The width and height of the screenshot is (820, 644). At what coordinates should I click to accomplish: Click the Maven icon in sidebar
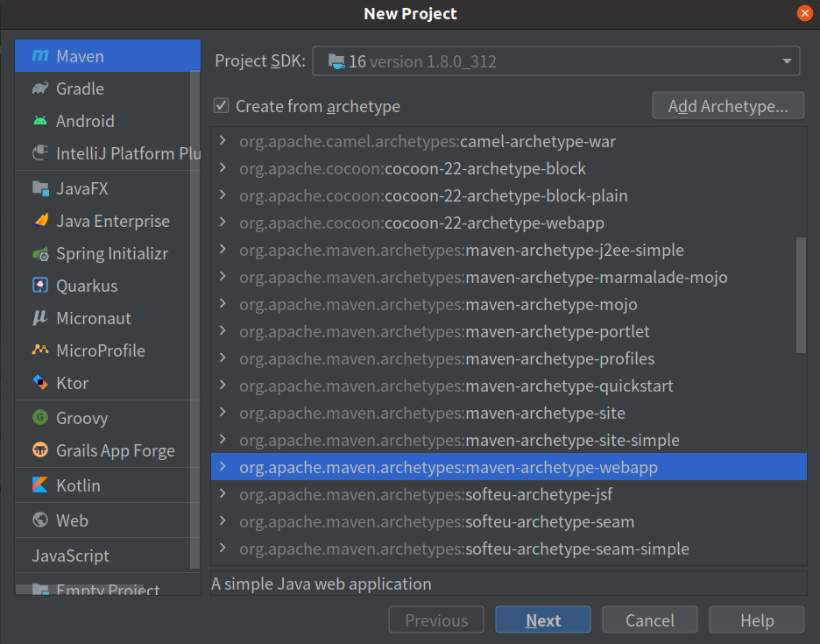[40, 56]
